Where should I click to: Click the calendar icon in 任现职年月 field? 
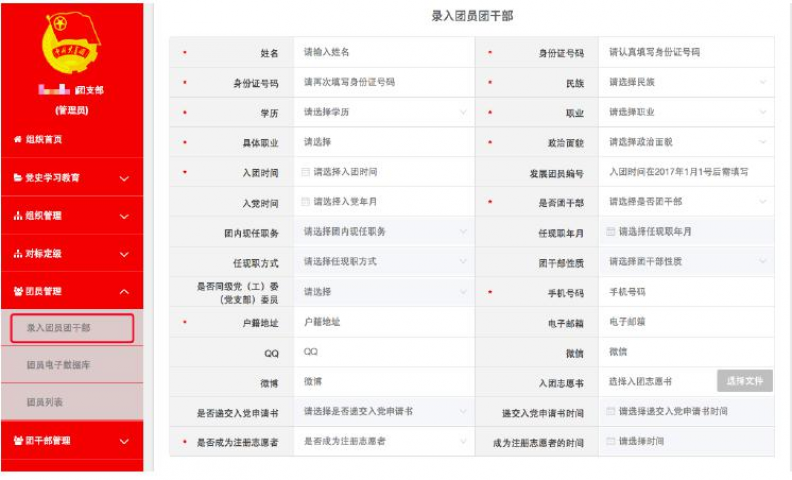coord(611,232)
